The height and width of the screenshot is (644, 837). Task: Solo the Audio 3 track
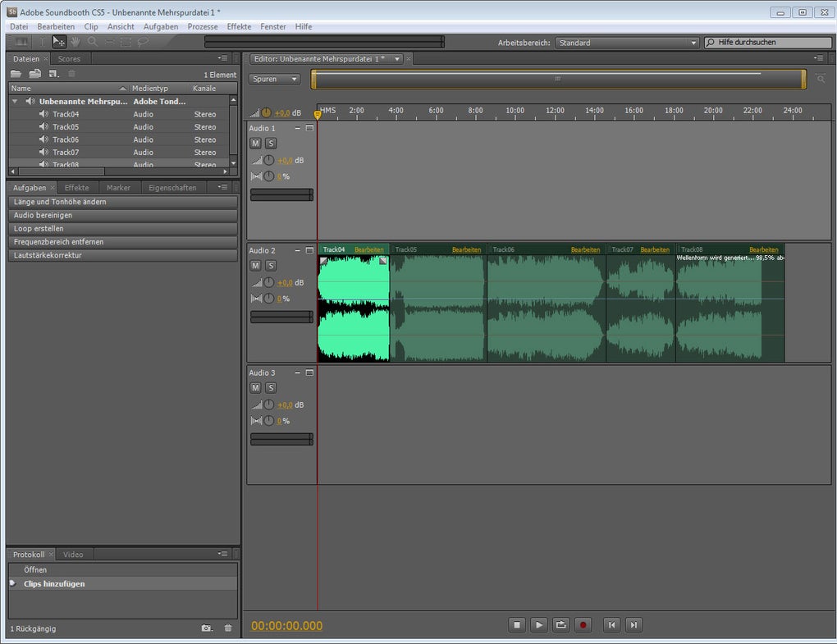(x=271, y=388)
